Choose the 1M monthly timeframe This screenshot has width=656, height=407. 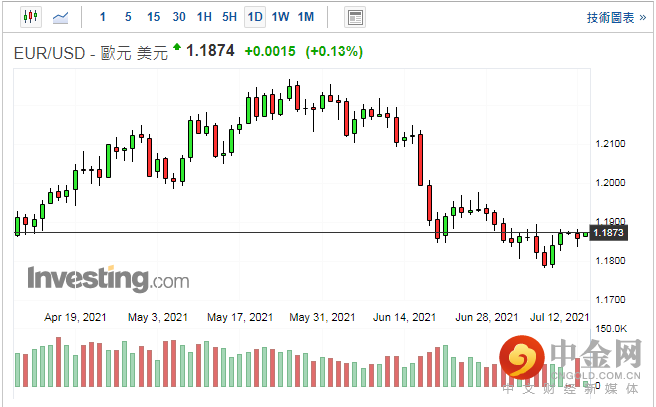[306, 17]
